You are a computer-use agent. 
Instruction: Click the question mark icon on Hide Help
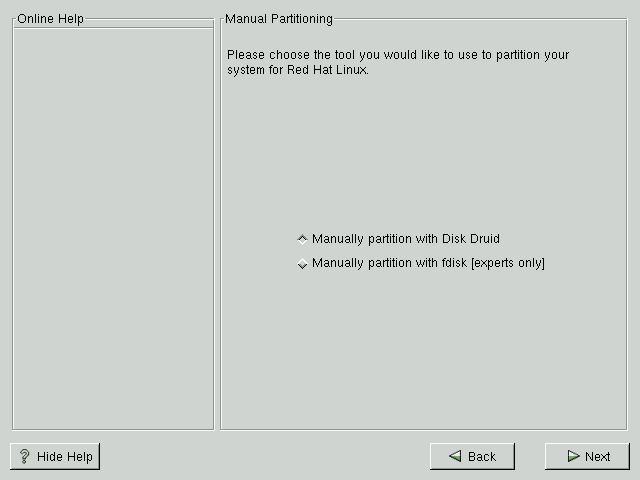coord(25,456)
